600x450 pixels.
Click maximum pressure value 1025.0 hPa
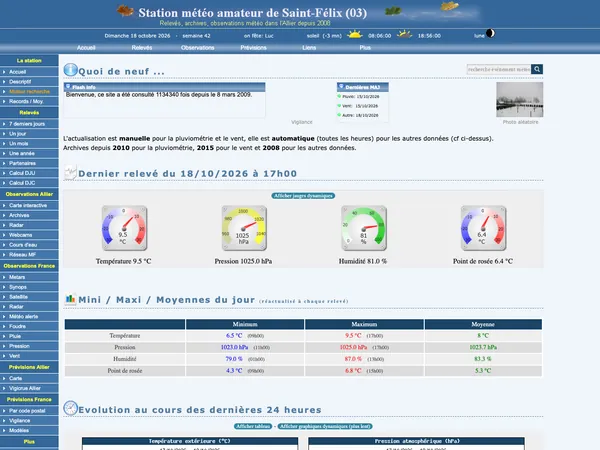[353, 347]
